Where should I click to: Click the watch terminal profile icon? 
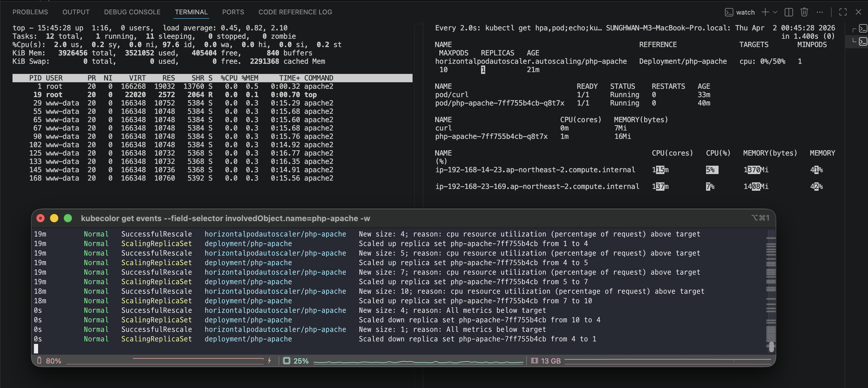[x=729, y=12]
